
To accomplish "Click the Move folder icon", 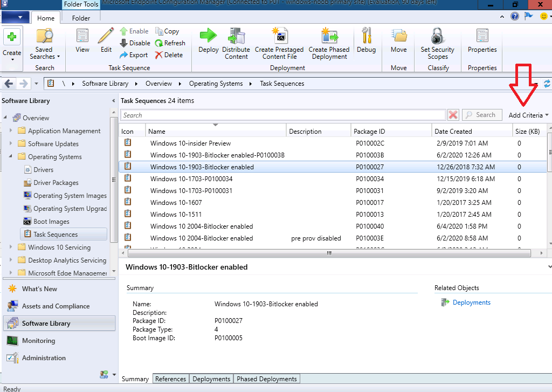I will point(399,36).
